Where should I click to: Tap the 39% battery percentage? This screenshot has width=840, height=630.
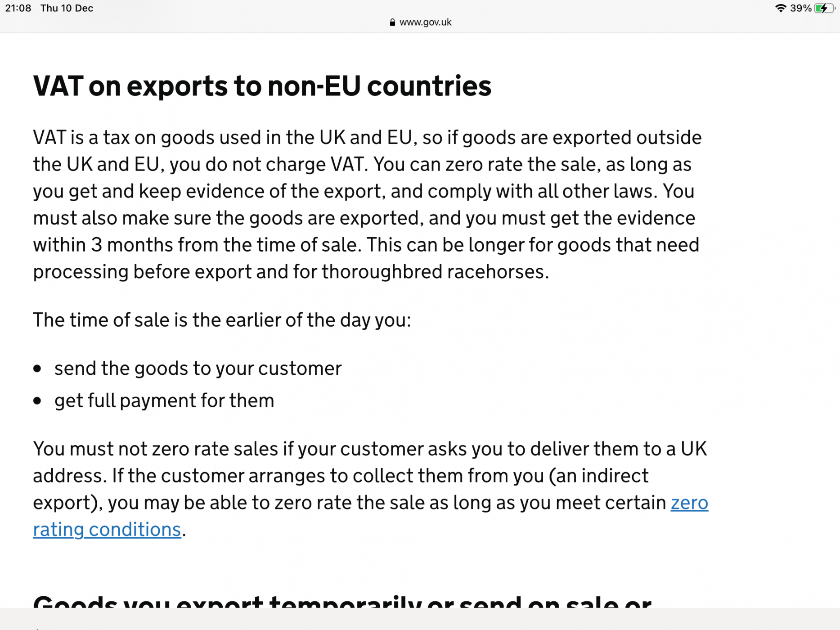pos(801,8)
